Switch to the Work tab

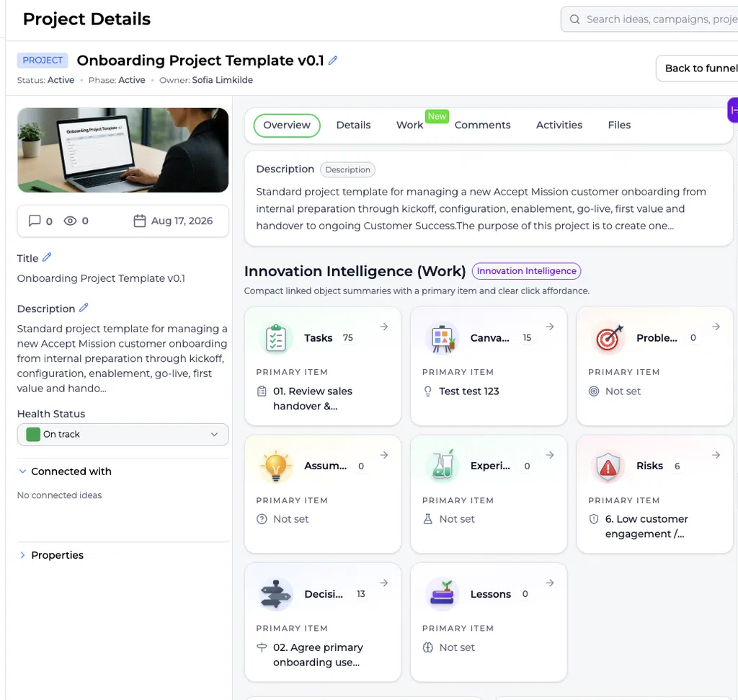pyautogui.click(x=409, y=125)
